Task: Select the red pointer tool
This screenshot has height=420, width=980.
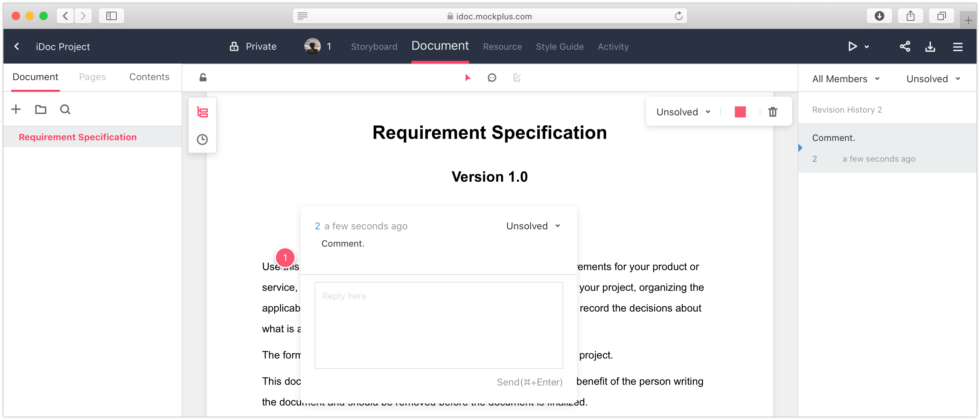Action: point(468,78)
